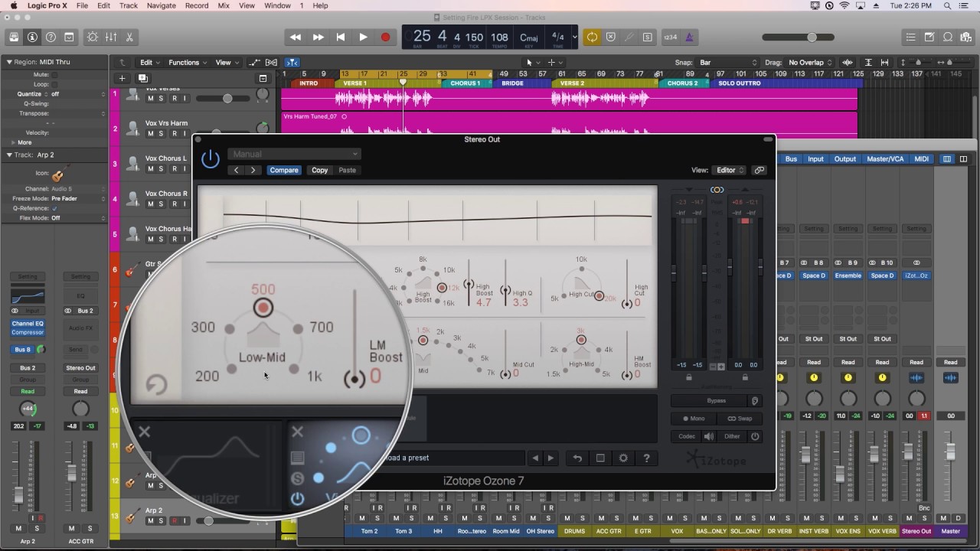Open Ozone settings gear icon

(623, 458)
